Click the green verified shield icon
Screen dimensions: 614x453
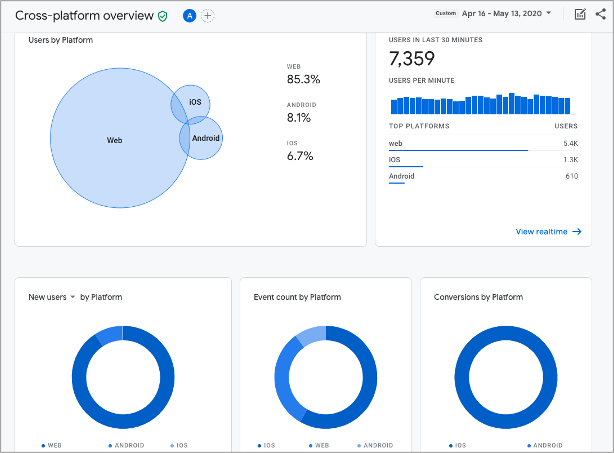click(x=163, y=16)
